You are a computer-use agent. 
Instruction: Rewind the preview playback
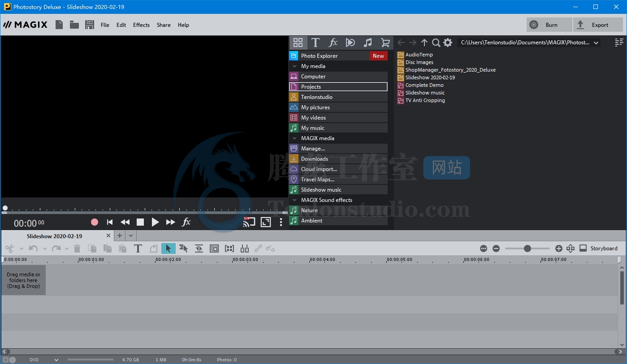125,222
